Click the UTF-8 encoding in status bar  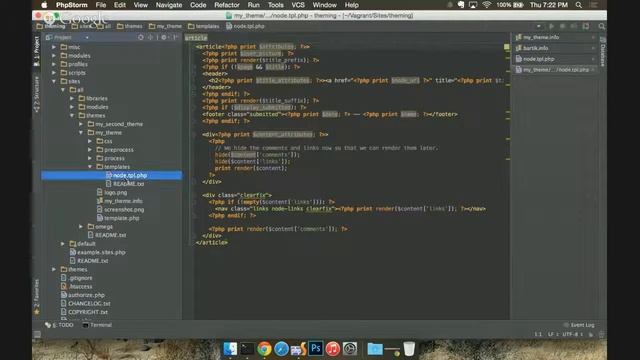pos(572,334)
